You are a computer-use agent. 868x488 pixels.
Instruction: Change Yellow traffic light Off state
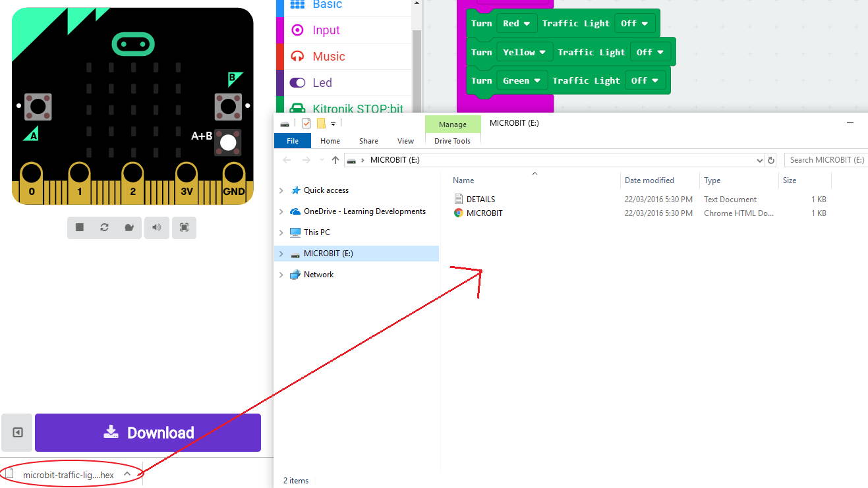coord(651,52)
